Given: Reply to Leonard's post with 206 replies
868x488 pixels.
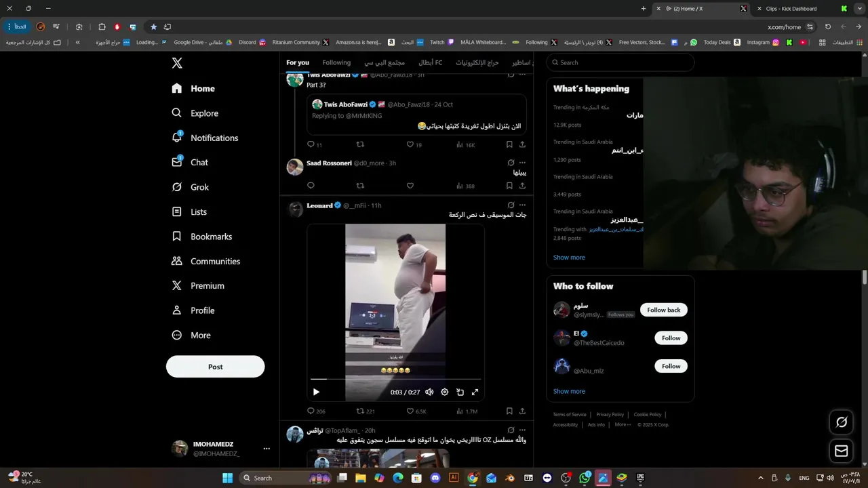Looking at the screenshot, I should 316,411.
